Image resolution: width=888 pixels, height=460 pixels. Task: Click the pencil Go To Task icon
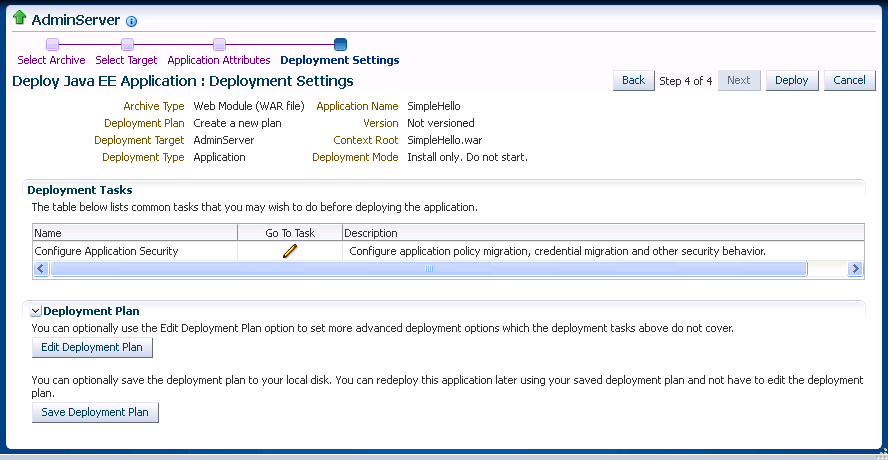click(289, 251)
